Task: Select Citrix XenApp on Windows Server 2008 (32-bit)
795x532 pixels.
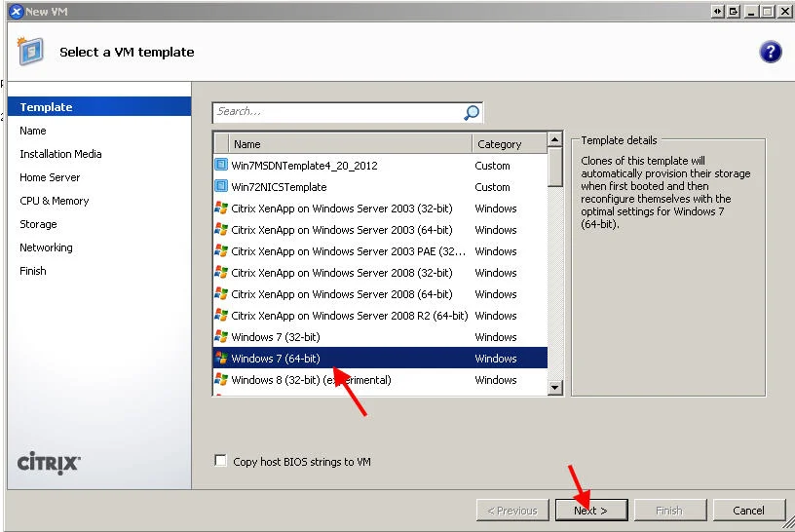Action: [380, 273]
